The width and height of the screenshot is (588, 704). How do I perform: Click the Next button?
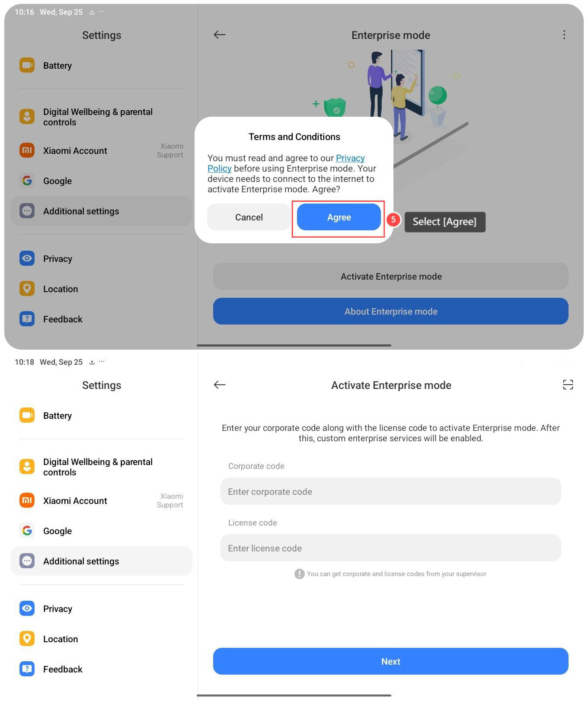point(390,661)
